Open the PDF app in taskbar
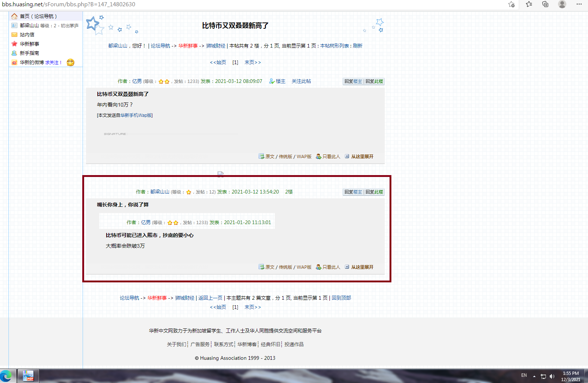Screen dimensions: 588x383 (28, 376)
